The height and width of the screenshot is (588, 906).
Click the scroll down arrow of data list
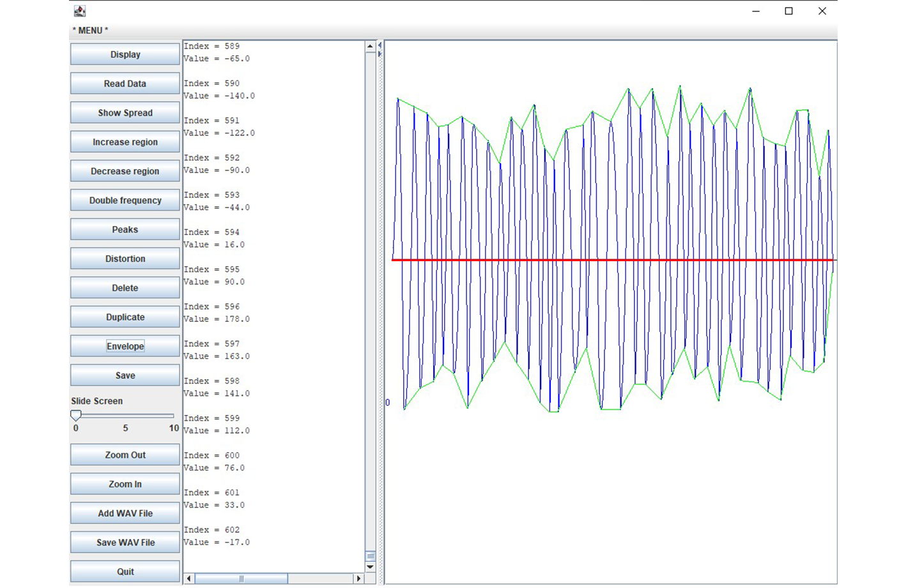coord(370,567)
